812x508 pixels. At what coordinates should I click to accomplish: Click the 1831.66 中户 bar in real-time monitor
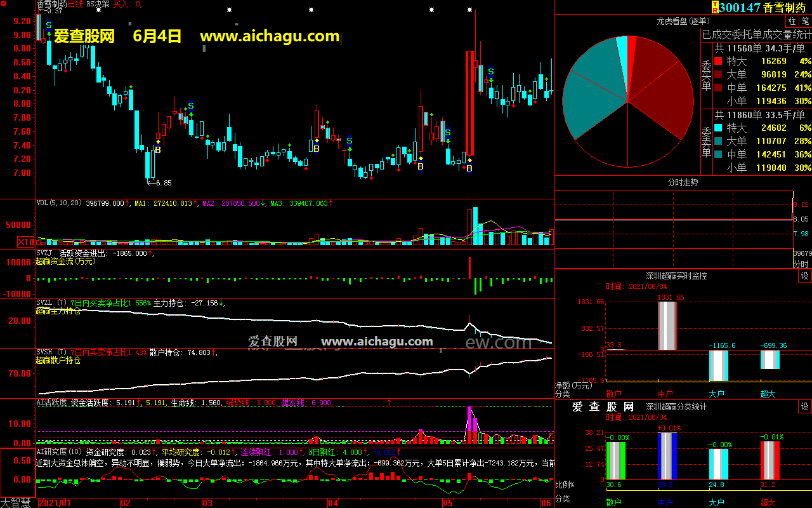pyautogui.click(x=668, y=326)
